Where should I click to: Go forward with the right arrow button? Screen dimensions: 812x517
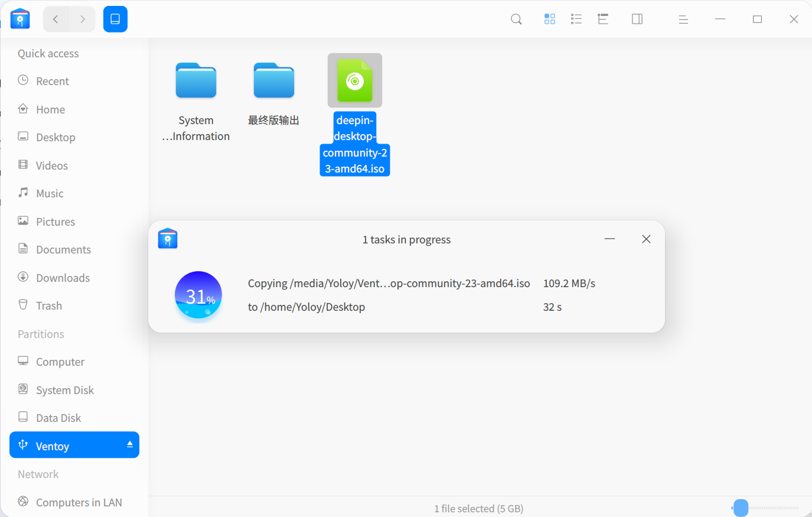pyautogui.click(x=82, y=19)
